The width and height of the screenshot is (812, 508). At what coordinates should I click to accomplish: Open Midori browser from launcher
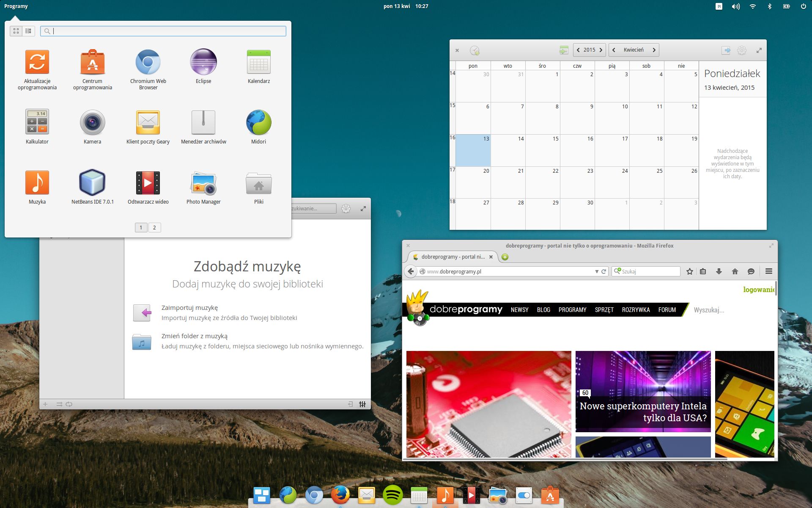pyautogui.click(x=259, y=127)
